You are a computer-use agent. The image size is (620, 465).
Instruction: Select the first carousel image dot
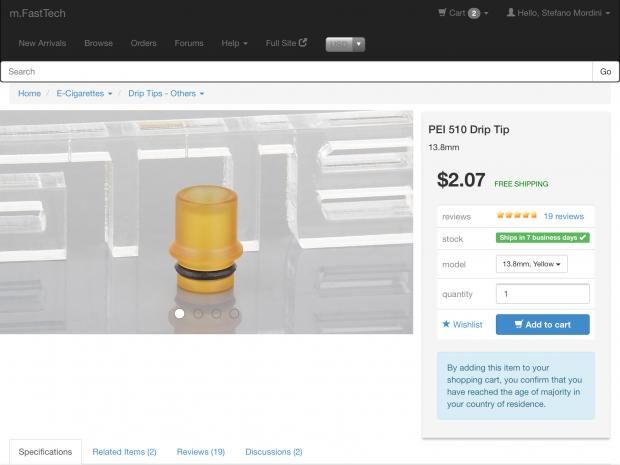point(180,314)
